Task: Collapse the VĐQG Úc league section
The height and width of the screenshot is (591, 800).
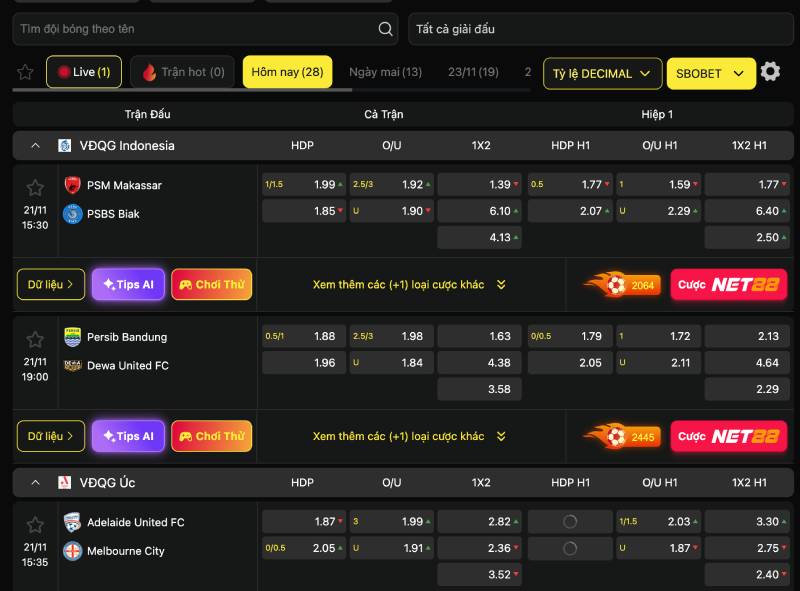Action: click(x=36, y=482)
